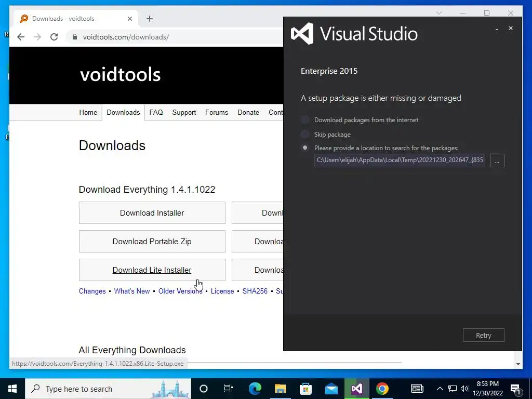Screen dimensions: 532x399
Task: Click the browser back arrow
Action: 21,37
